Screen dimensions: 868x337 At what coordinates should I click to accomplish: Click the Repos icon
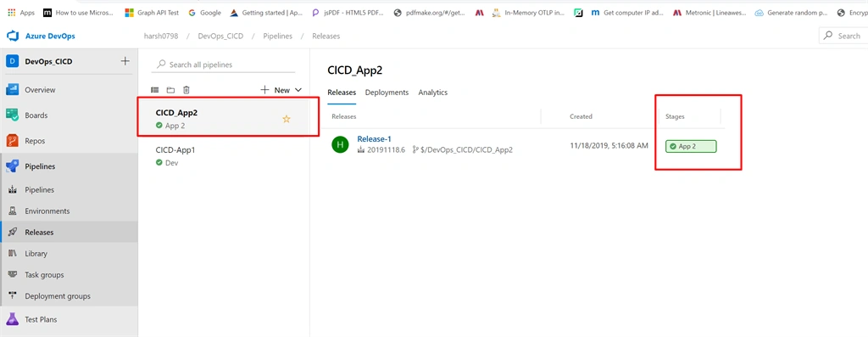[12, 141]
